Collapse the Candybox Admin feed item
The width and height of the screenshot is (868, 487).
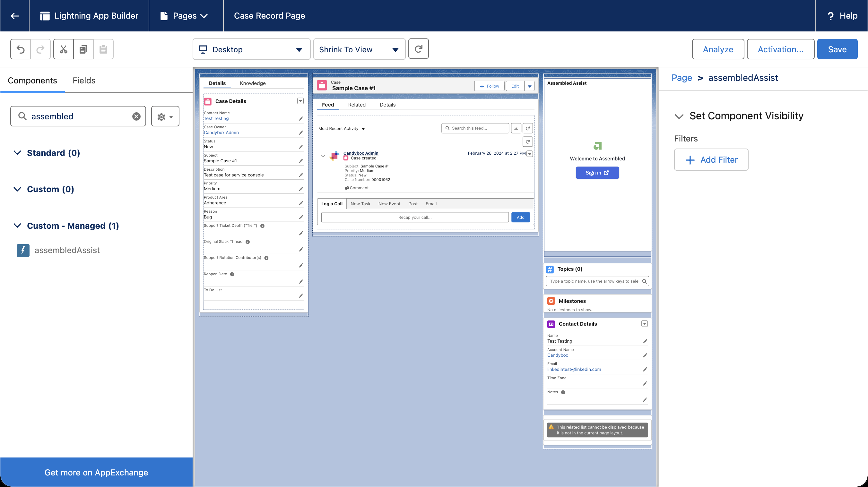coord(323,156)
